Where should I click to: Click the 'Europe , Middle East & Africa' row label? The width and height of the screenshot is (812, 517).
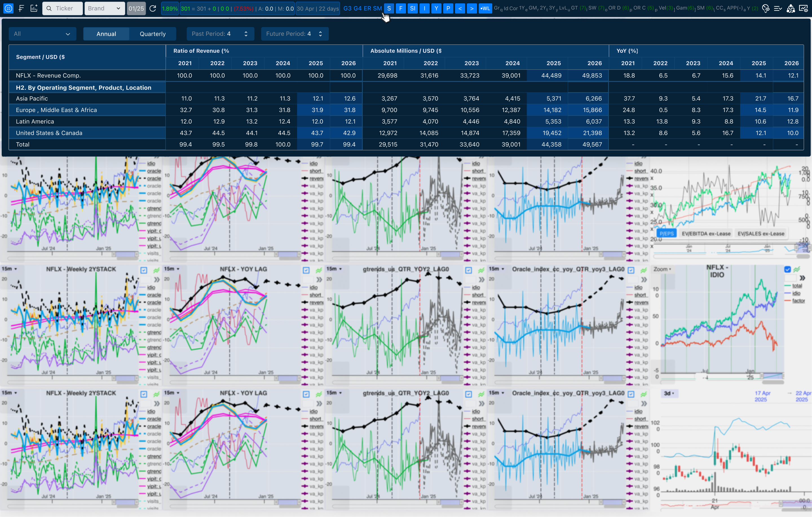(x=56, y=110)
